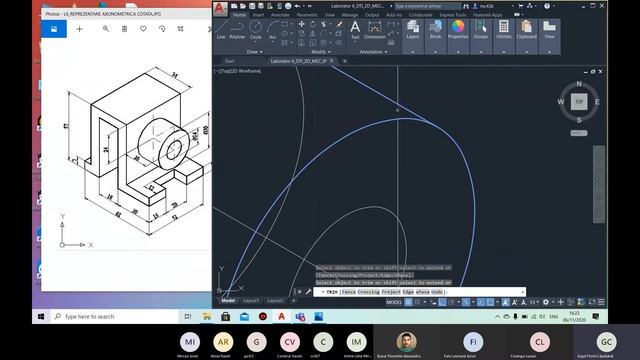The image size is (640, 360).
Task: Click Undo in the Quick Access toolbar
Action: pos(298,6)
